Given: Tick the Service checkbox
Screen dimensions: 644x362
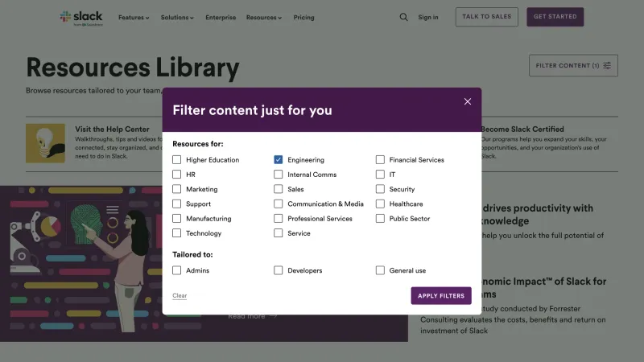Looking at the screenshot, I should click(278, 233).
